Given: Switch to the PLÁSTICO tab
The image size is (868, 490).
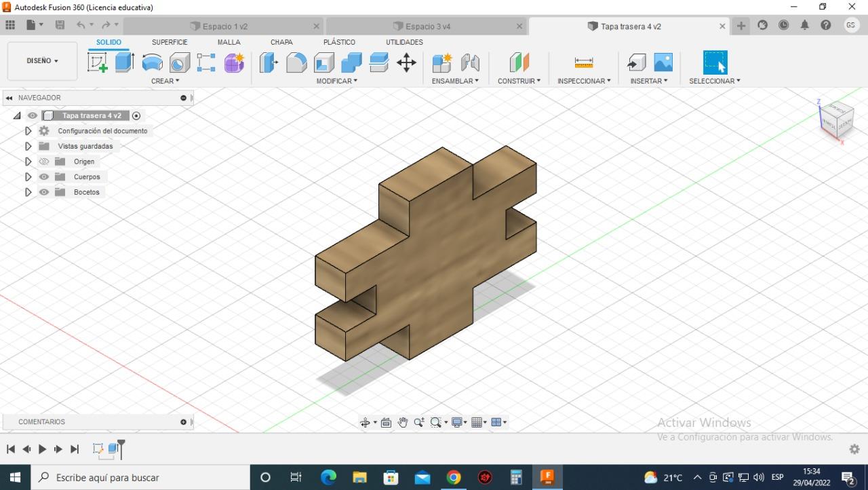Looking at the screenshot, I should tap(339, 42).
